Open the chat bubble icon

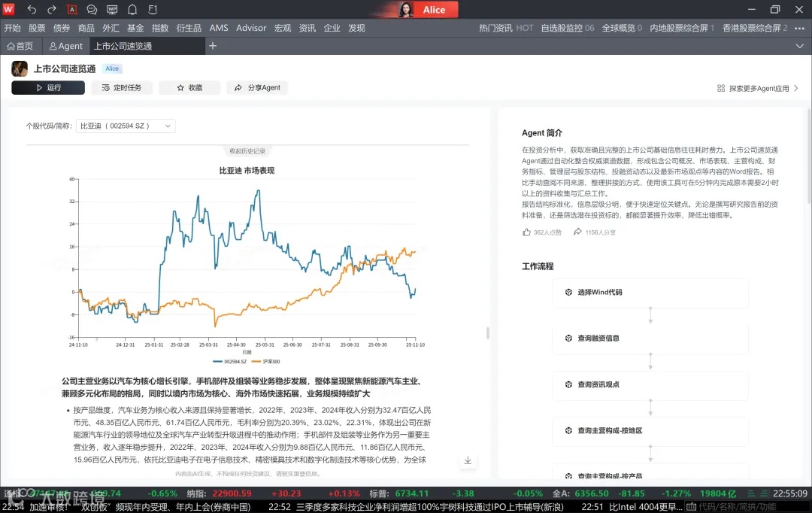coord(92,9)
